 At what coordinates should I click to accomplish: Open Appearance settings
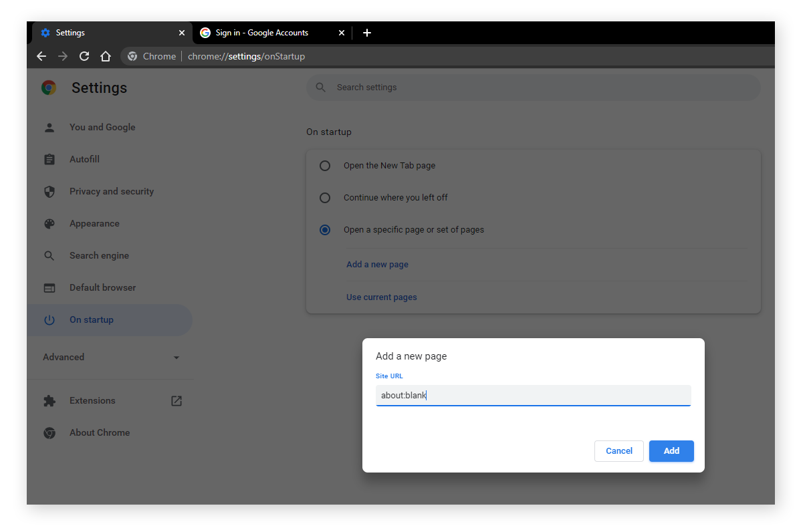click(109, 223)
